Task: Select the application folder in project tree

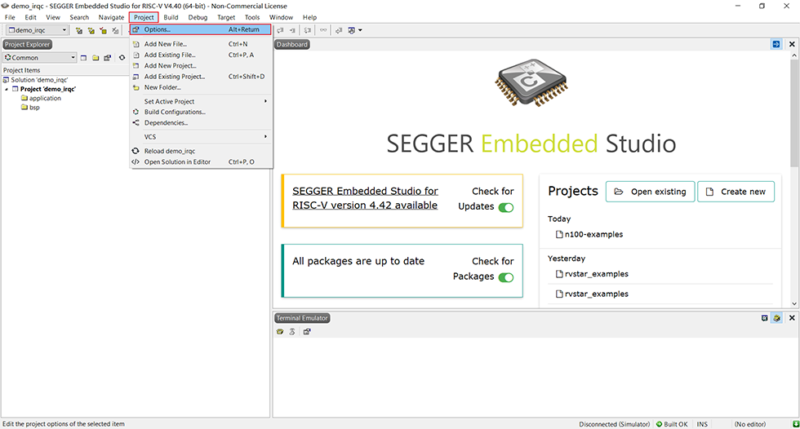Action: tap(45, 98)
